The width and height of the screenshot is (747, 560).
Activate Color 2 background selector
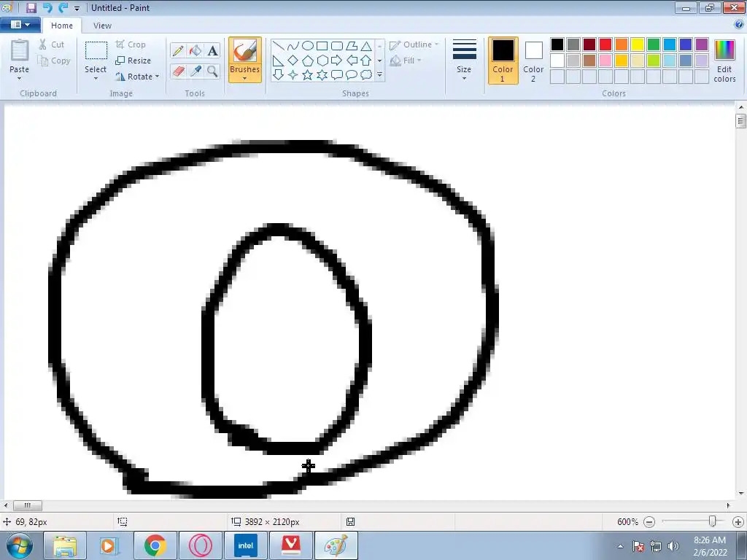click(533, 61)
